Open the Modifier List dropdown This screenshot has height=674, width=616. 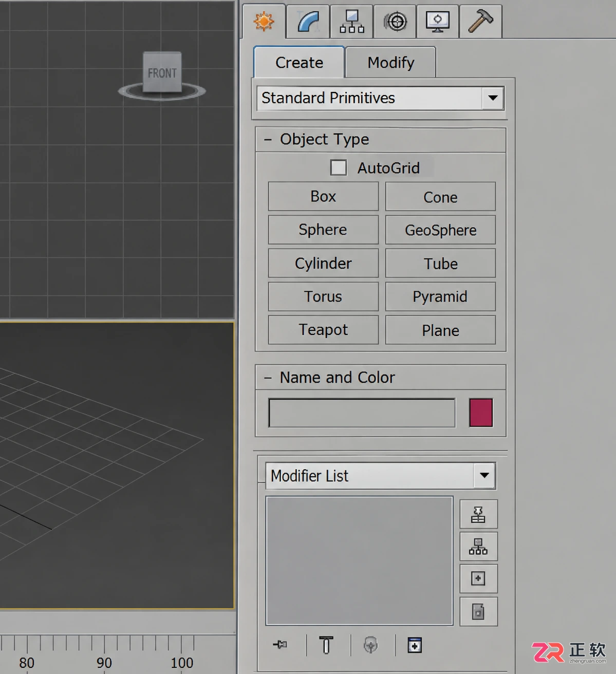(380, 476)
